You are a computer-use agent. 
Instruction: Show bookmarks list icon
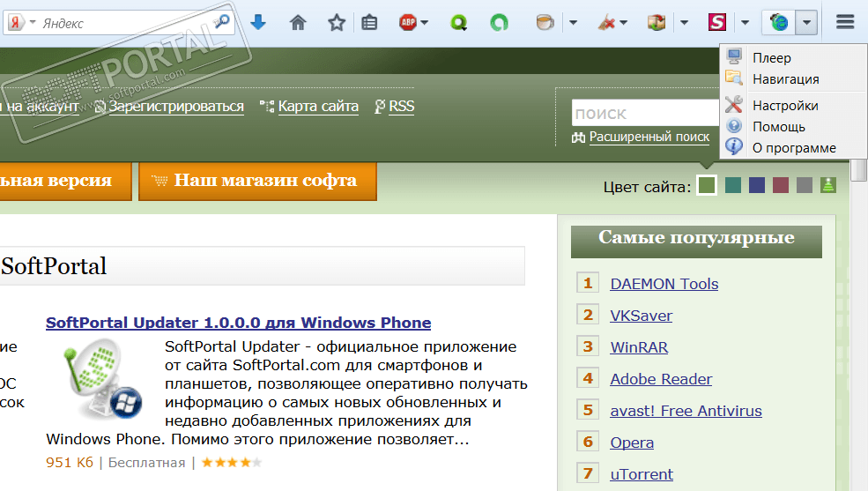[x=369, y=23]
